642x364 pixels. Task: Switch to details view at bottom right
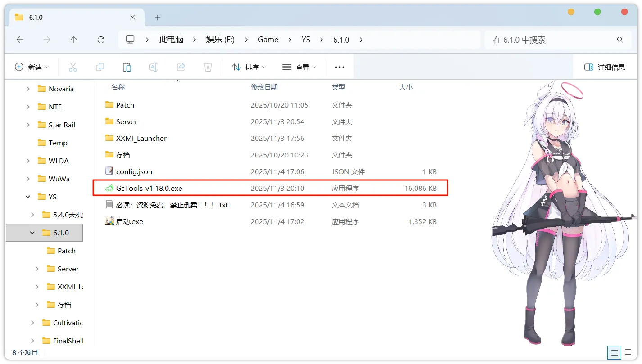(x=614, y=352)
